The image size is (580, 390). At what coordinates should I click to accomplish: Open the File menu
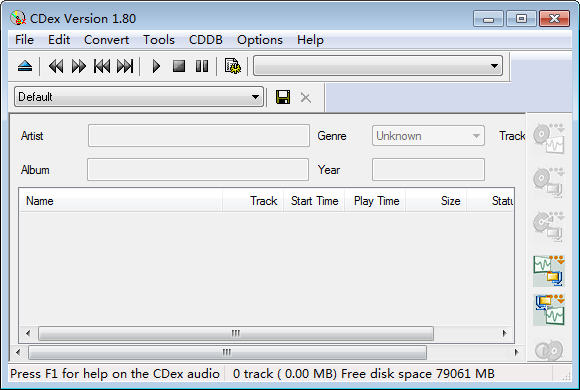coord(24,40)
